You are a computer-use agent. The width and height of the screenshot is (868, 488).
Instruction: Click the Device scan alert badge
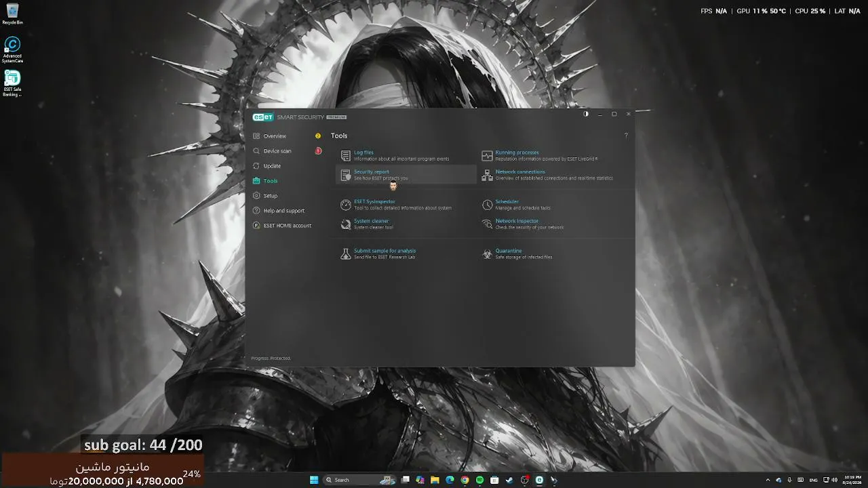(318, 151)
